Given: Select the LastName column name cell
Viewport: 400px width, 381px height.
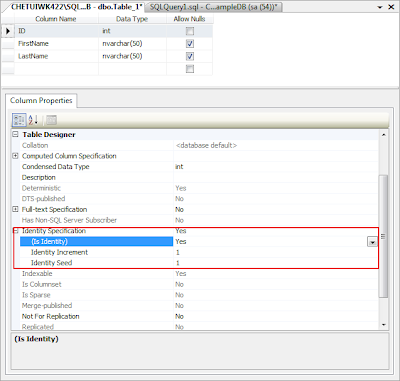Looking at the screenshot, I should (56, 56).
